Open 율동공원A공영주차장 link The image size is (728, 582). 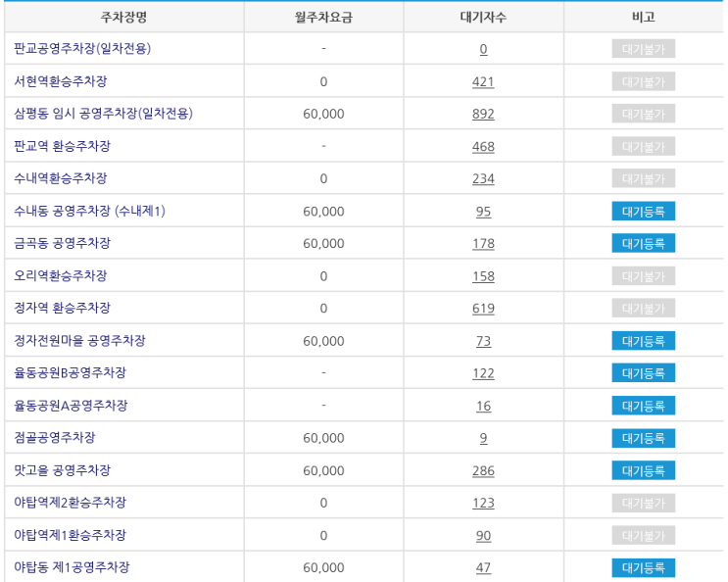point(71,406)
